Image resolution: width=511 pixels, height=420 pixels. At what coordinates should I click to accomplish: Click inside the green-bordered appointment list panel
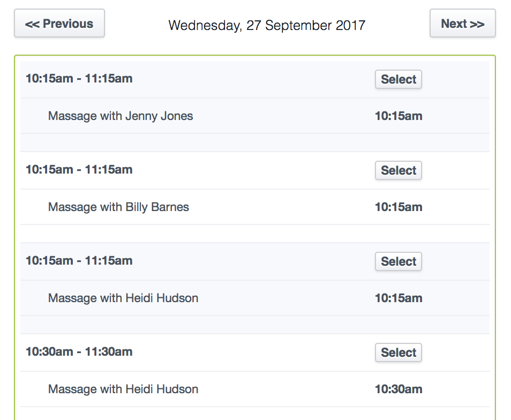click(x=255, y=145)
